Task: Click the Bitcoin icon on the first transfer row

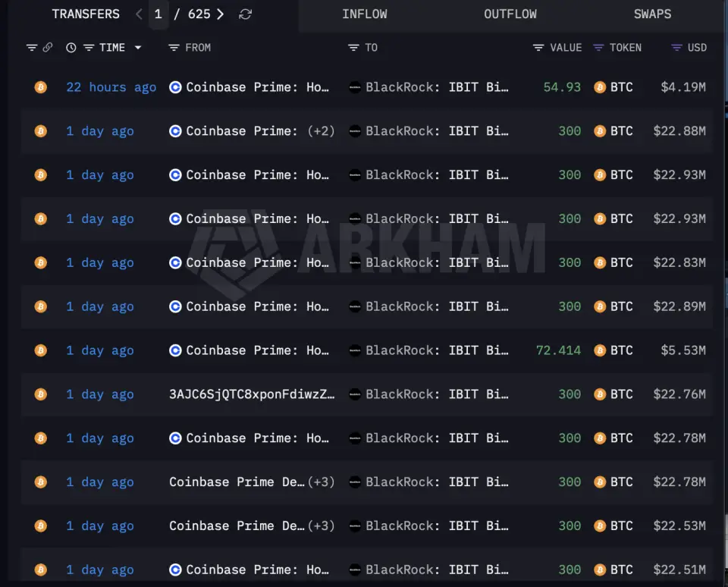Action: (x=40, y=87)
